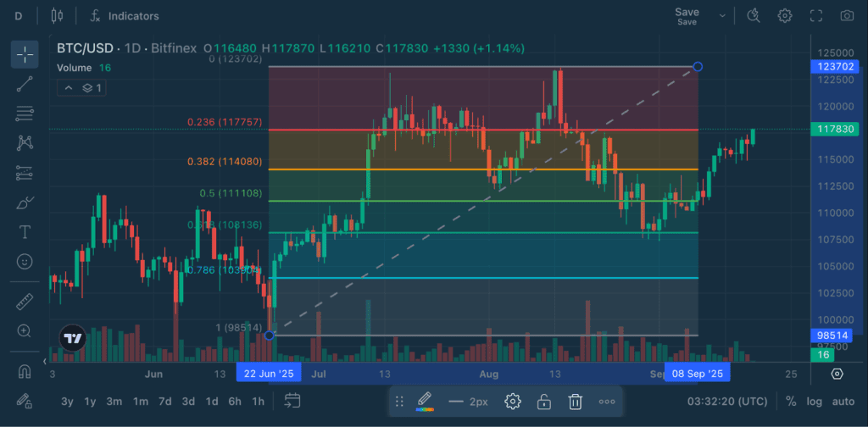
Task: Select the trend line drawing tool
Action: click(25, 83)
